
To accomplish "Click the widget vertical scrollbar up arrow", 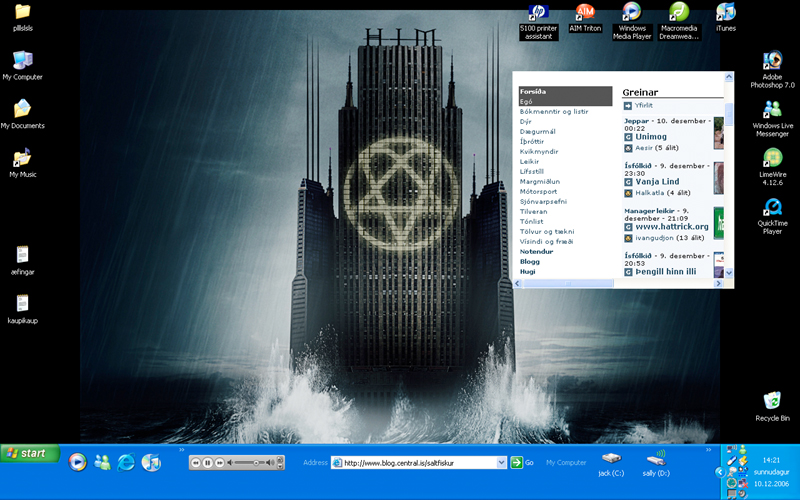I will coord(729,77).
